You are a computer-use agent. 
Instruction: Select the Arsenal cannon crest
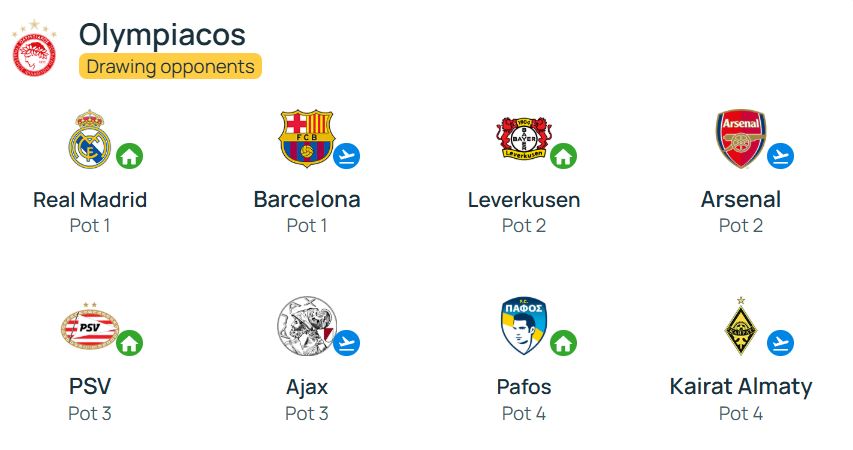click(x=741, y=139)
